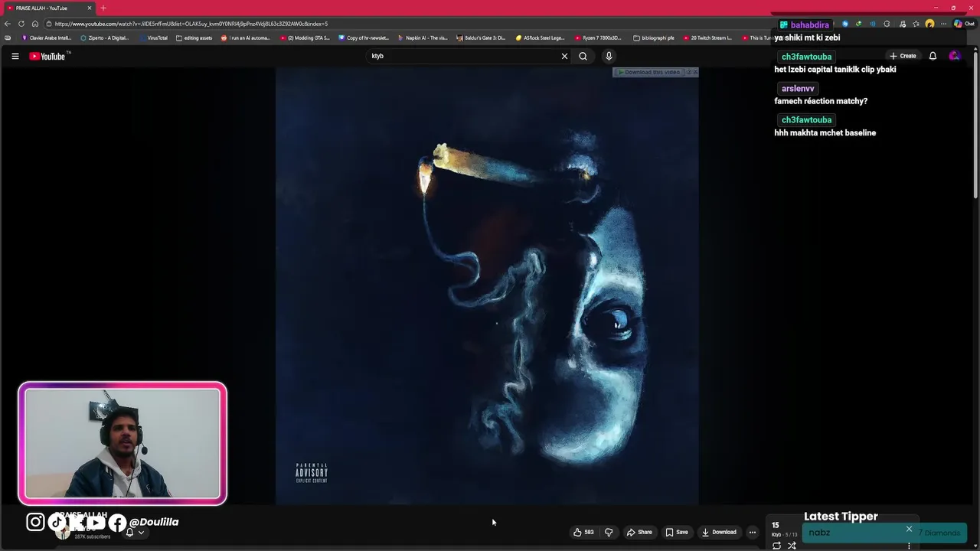Click the YouTube icon in stream overlay
The image size is (980, 551).
(x=96, y=522)
